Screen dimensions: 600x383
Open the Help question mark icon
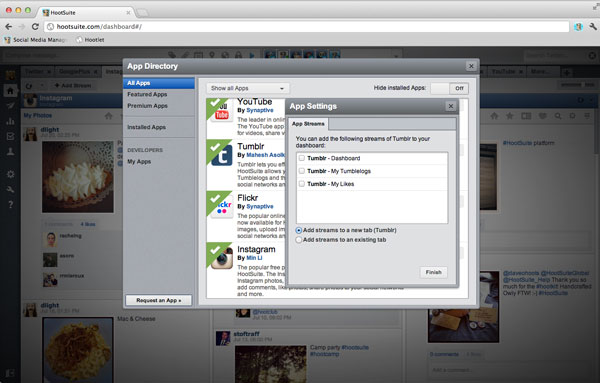10,205
